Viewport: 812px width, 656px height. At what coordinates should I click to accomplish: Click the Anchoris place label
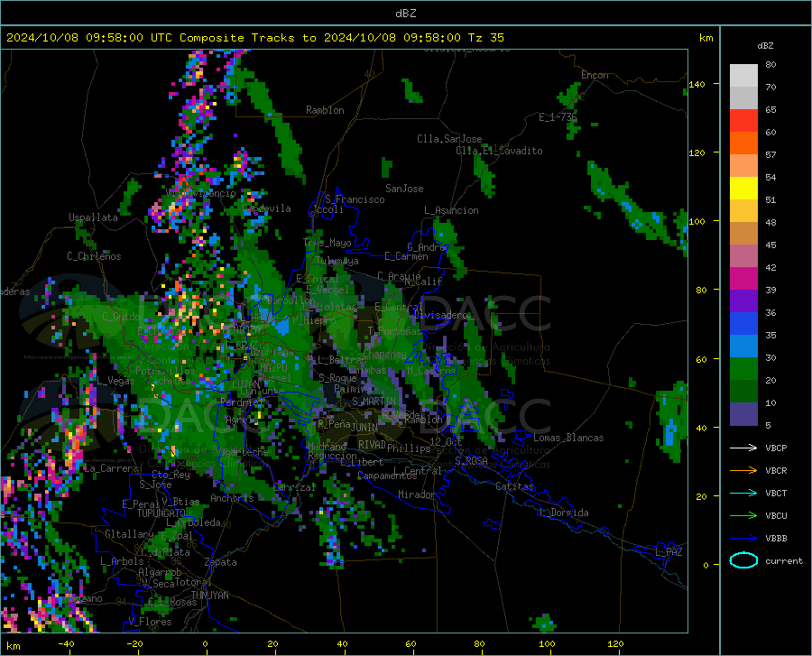(x=232, y=498)
